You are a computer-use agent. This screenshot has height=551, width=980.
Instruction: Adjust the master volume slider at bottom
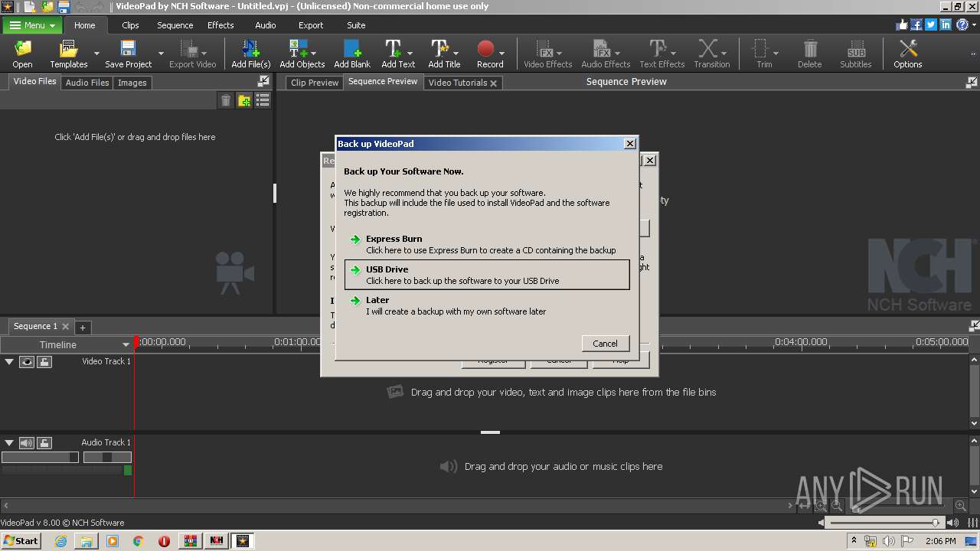pyautogui.click(x=887, y=523)
